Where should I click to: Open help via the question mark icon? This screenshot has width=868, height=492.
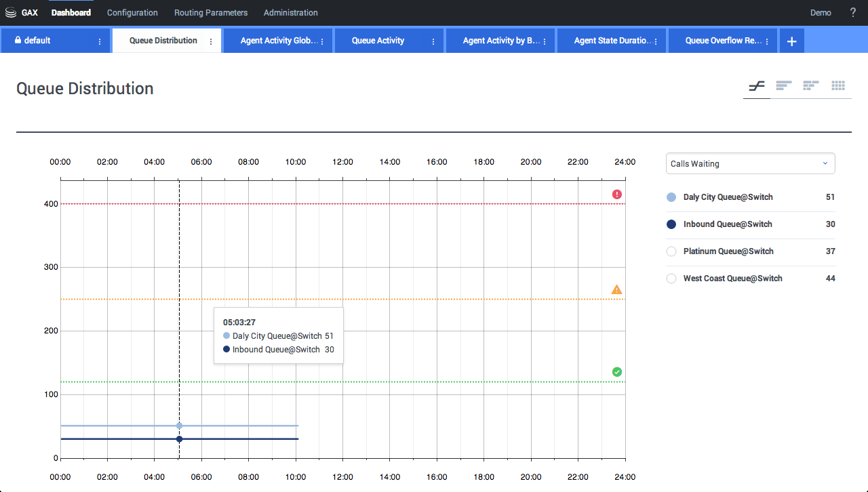tap(852, 12)
